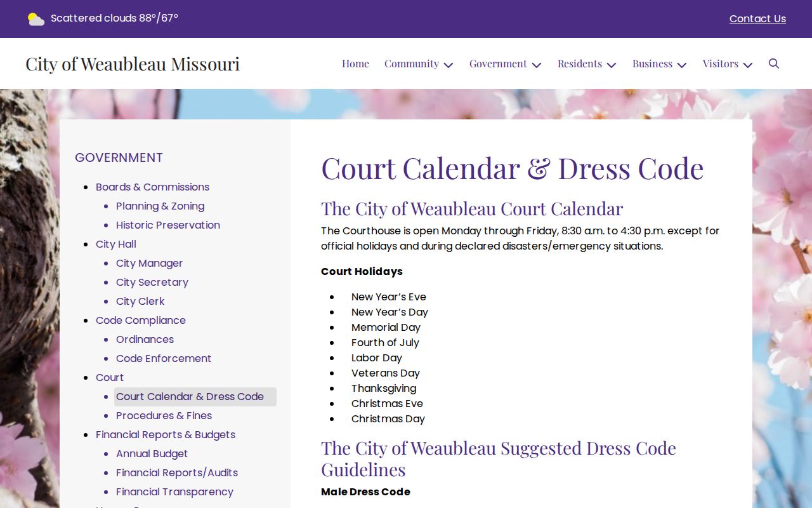
Task: Click the search magnifier icon
Action: [773, 63]
